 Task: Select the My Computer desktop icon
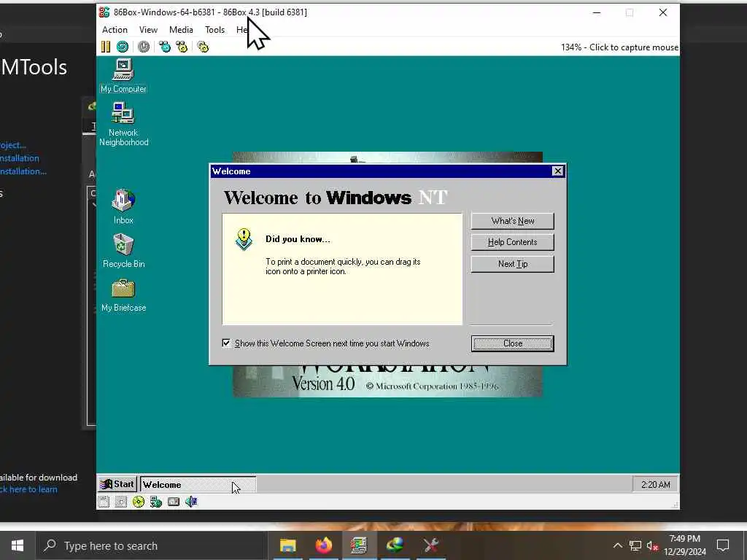click(123, 76)
